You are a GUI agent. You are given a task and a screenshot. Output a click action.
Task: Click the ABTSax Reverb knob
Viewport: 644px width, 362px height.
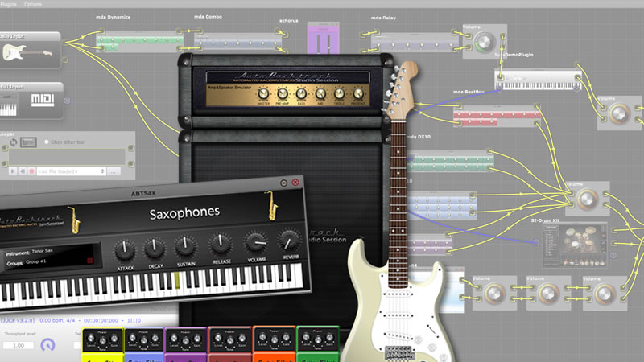(x=289, y=240)
